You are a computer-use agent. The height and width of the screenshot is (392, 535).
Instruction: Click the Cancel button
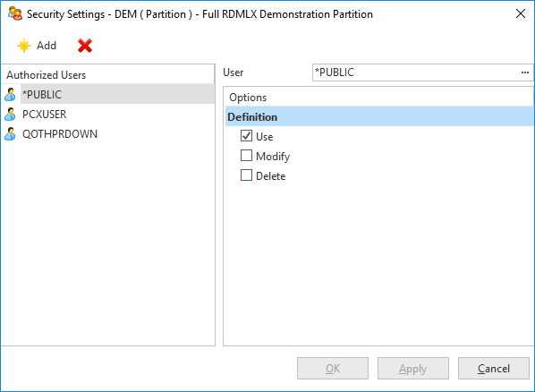(493, 369)
